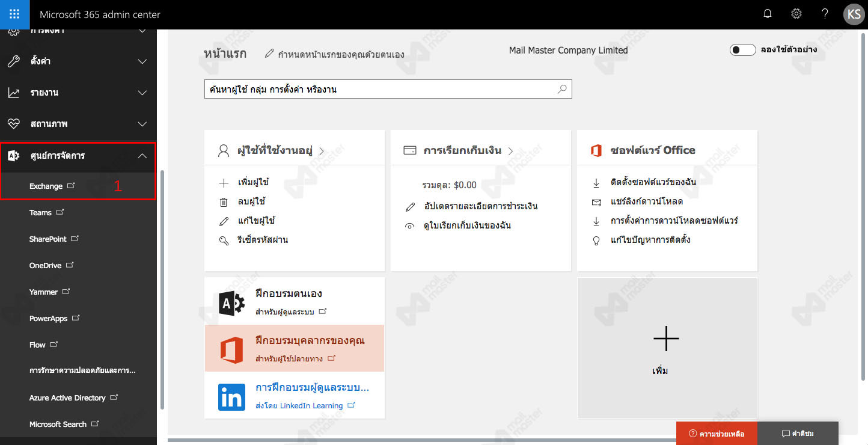868x445 pixels.
Task: Click the wrench icon for ตั้งค่า
Action: tap(13, 61)
